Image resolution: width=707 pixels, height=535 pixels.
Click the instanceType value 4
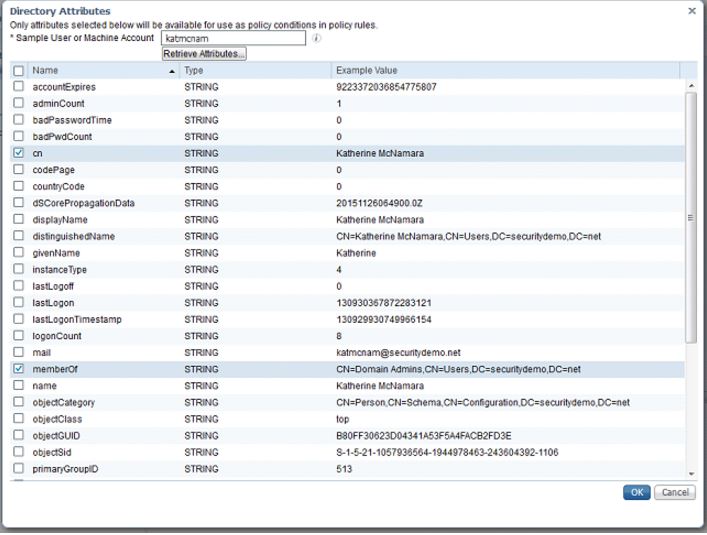(x=339, y=270)
